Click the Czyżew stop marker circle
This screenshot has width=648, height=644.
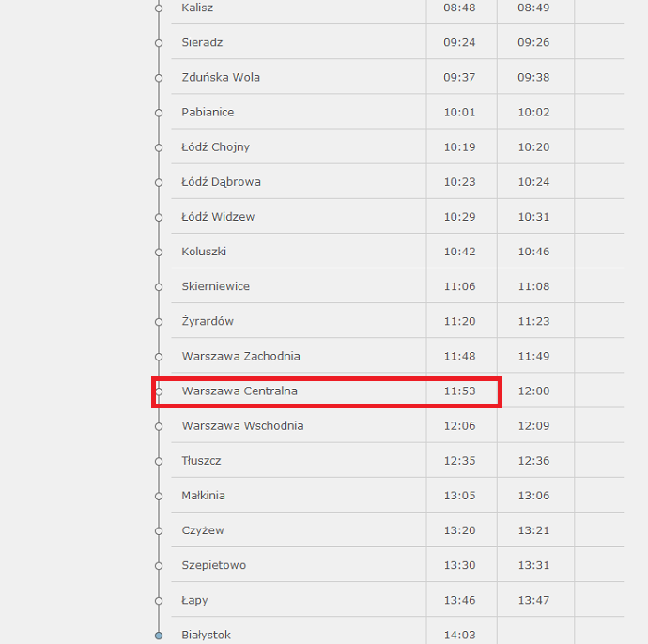pyautogui.click(x=159, y=530)
